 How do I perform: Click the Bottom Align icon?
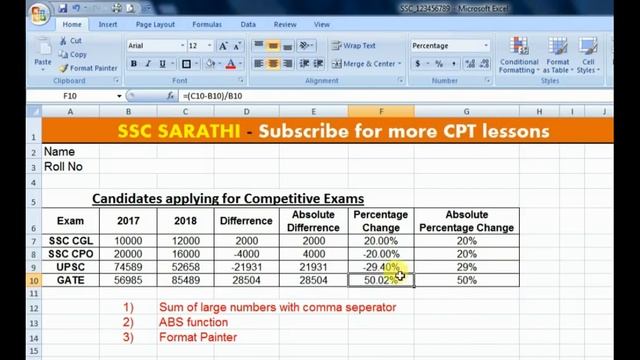point(287,45)
